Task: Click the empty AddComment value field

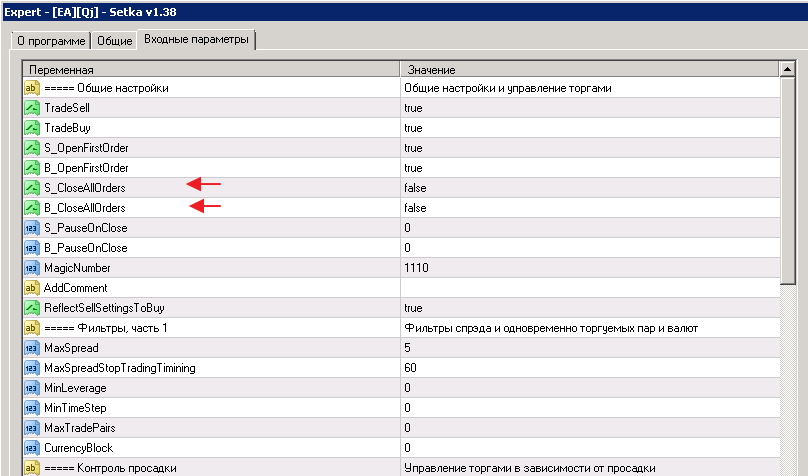Action: tap(590, 288)
